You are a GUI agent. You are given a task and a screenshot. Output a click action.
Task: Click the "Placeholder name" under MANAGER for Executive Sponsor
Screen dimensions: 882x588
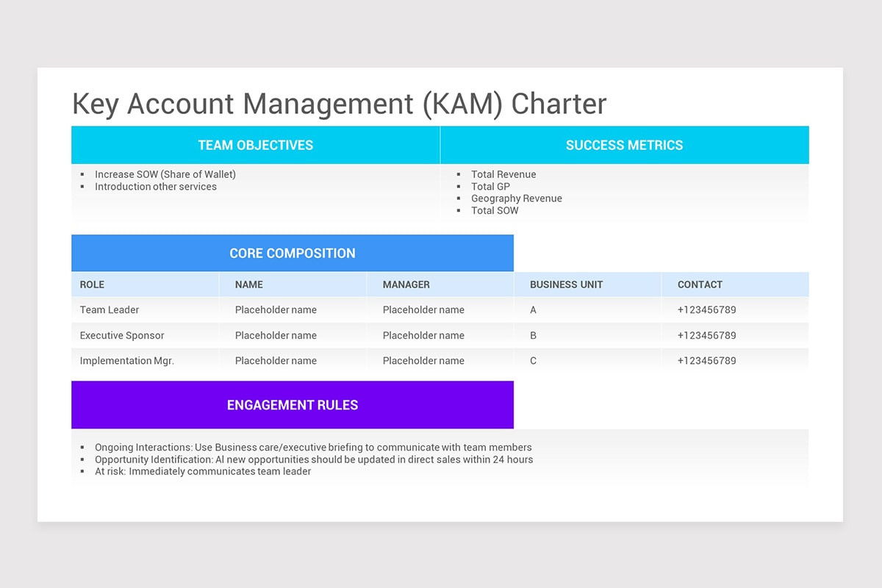pos(423,335)
